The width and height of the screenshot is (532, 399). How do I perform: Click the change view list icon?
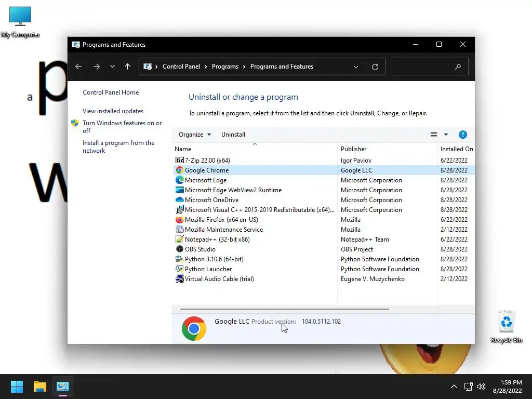[x=434, y=135]
